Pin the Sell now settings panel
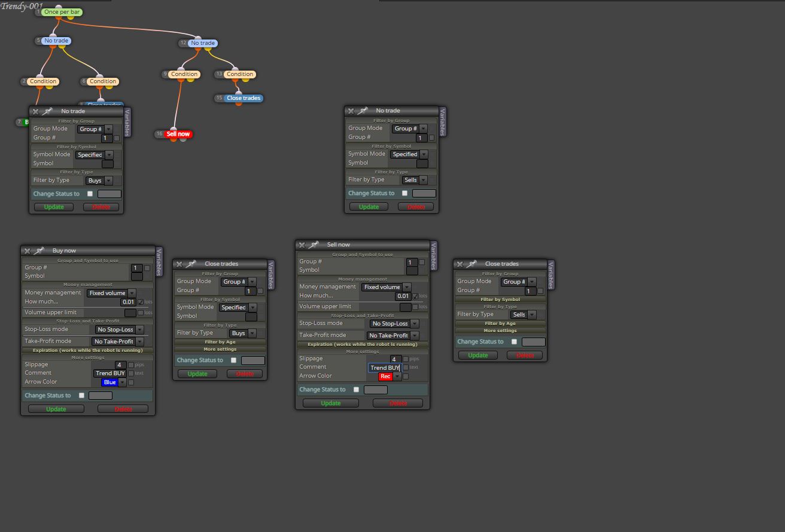 click(x=314, y=245)
